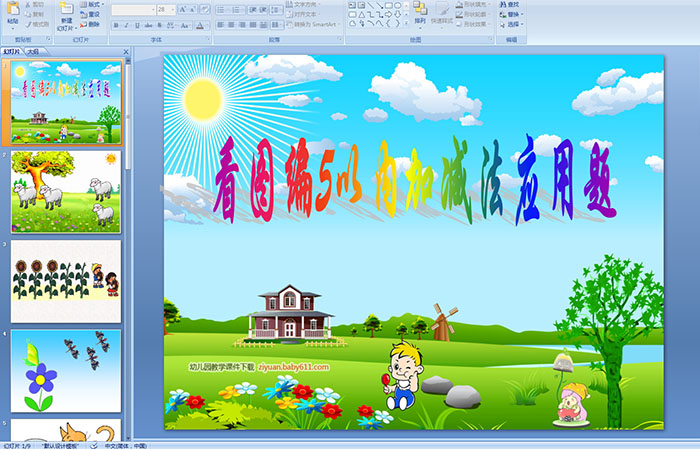Click the Delete (删除) slide button

tap(90, 24)
